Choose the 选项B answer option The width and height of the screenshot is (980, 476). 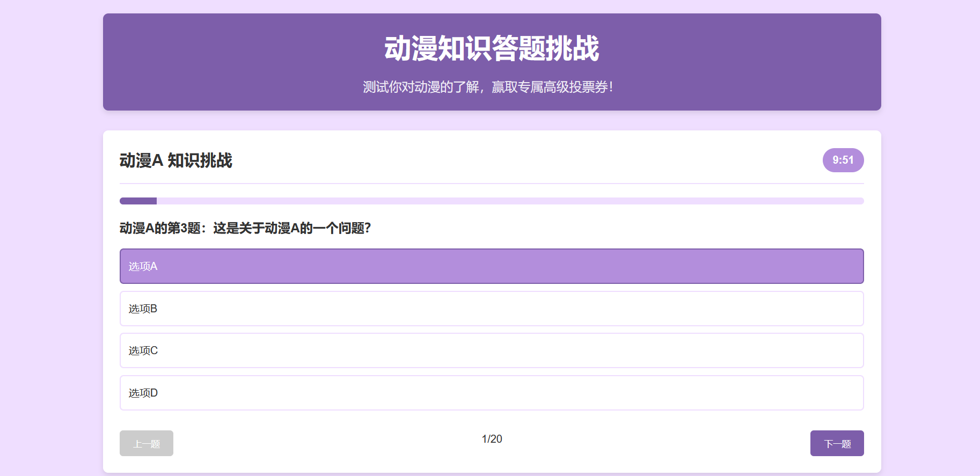[x=491, y=309]
